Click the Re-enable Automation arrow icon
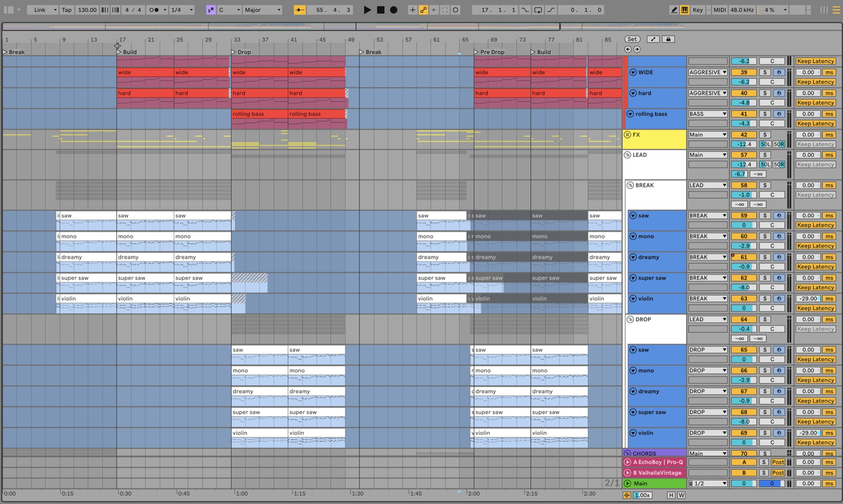 pyautogui.click(x=434, y=10)
